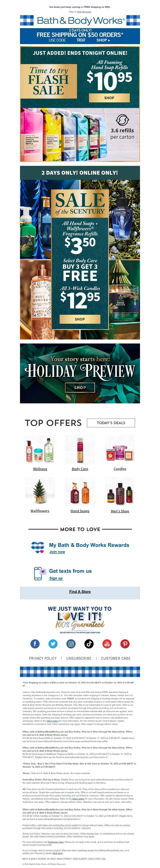The width and height of the screenshot is (160, 868).
Task: Open the Twitter social icon
Action: pos(53,644)
